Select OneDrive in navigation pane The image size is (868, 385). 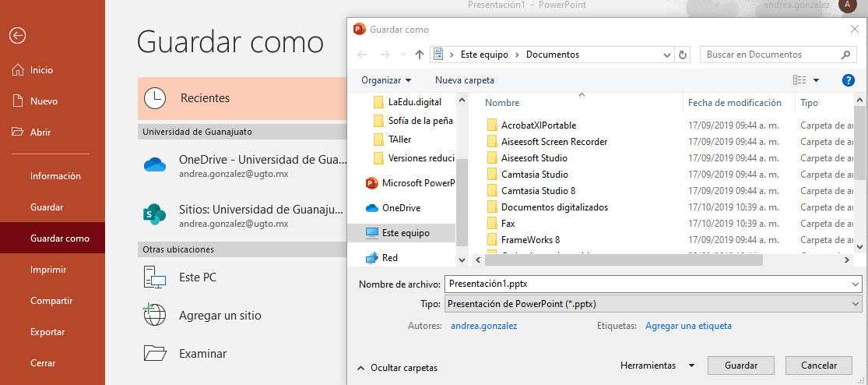(x=394, y=208)
